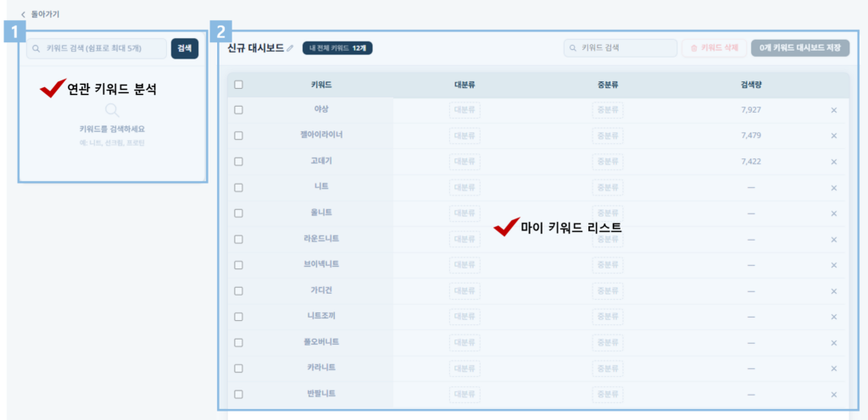Set 대분류 for the 니트조끼 row
868x420 pixels.
(465, 317)
